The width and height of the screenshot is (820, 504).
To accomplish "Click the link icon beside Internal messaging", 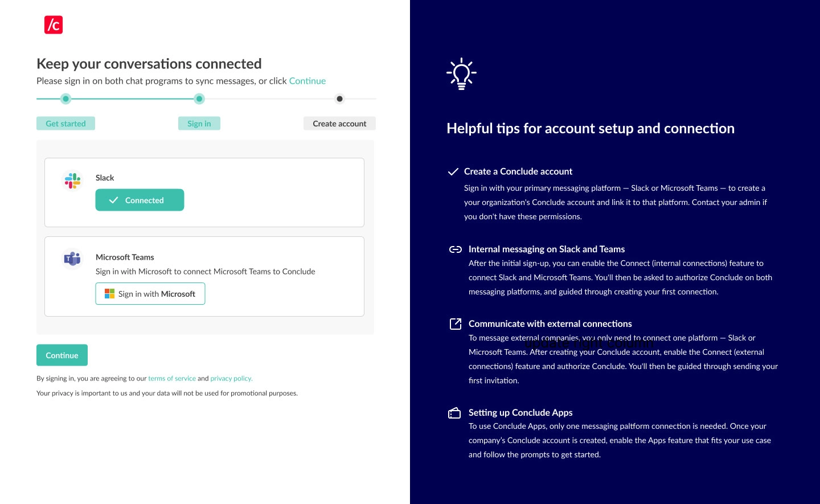I will [x=456, y=249].
